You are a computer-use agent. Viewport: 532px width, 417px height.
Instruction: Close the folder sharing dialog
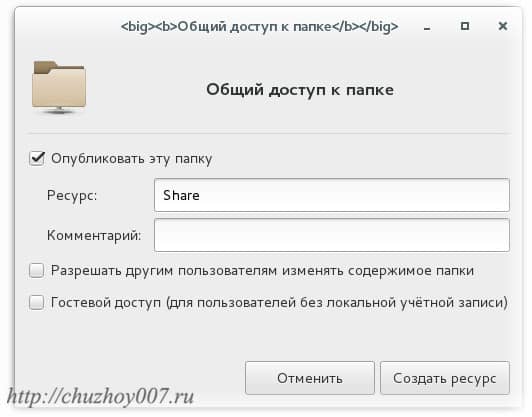point(503,26)
